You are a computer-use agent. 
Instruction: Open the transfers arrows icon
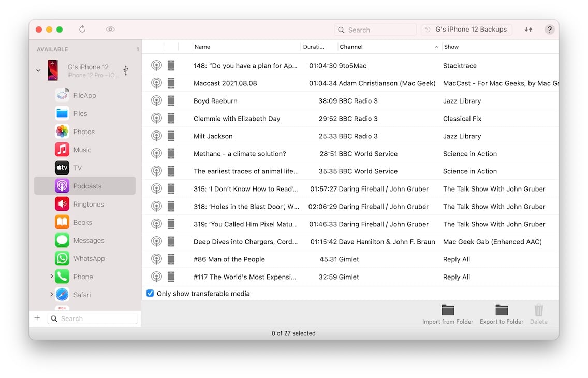click(x=528, y=29)
